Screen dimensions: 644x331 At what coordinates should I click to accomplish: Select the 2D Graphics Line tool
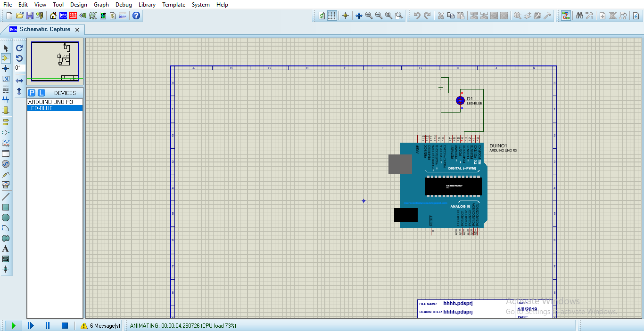pos(6,196)
